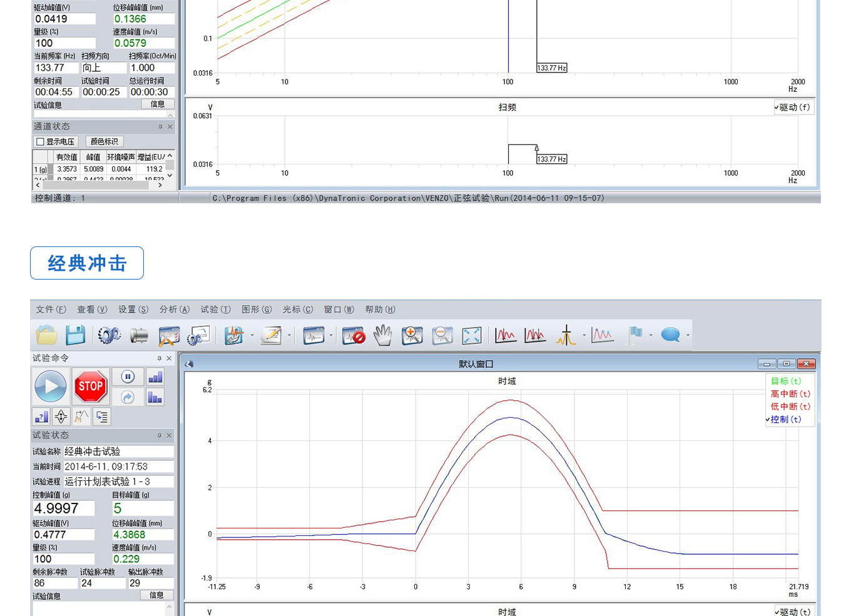Click the save floppy disk icon
851x616 pixels.
tap(76, 335)
